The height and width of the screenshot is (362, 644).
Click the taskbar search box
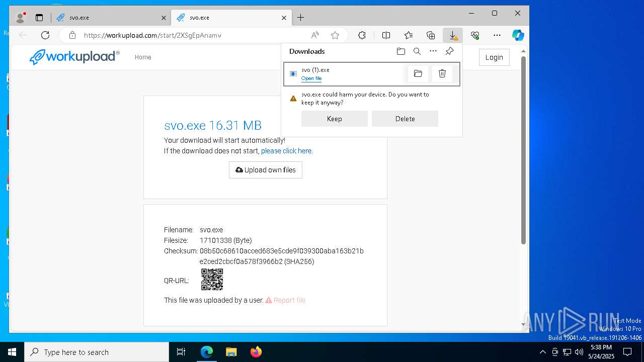[97, 352]
